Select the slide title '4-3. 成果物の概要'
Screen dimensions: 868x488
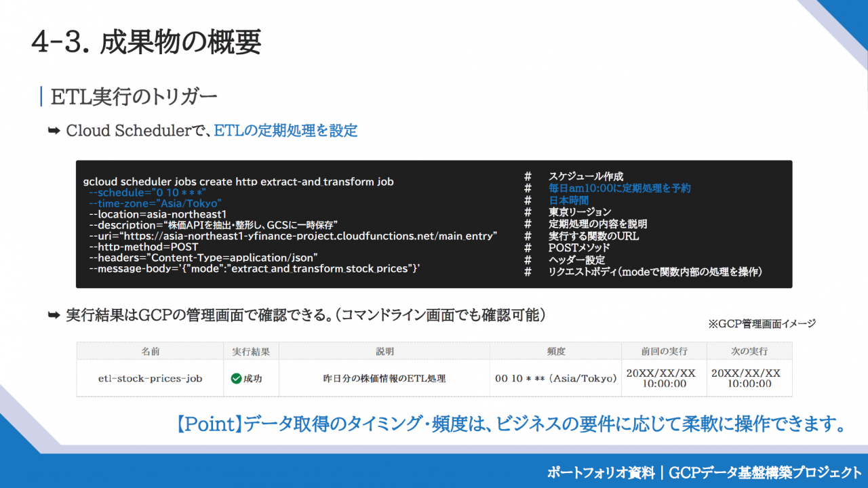pyautogui.click(x=146, y=42)
